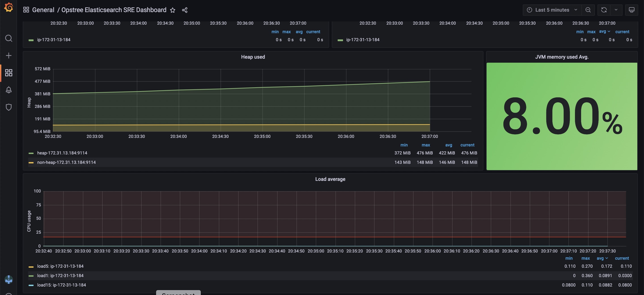The width and height of the screenshot is (644, 295).
Task: Expand the auto-refresh interval dropdown
Action: point(616,10)
